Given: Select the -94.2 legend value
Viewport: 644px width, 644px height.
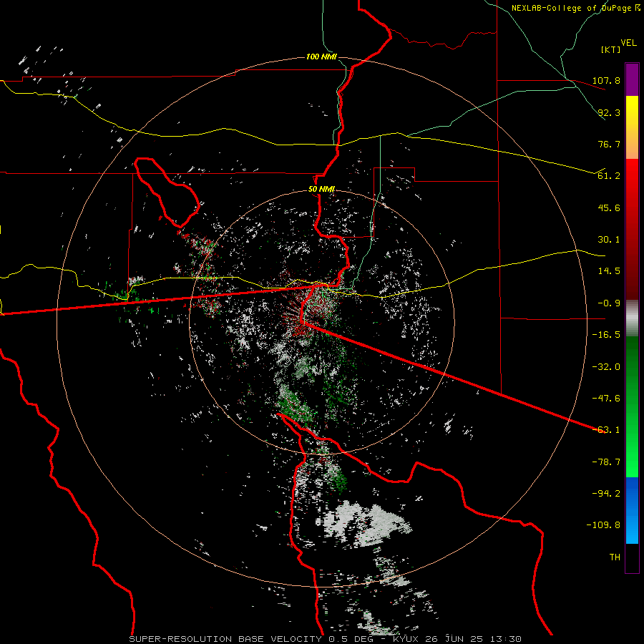Looking at the screenshot, I should click(607, 493).
